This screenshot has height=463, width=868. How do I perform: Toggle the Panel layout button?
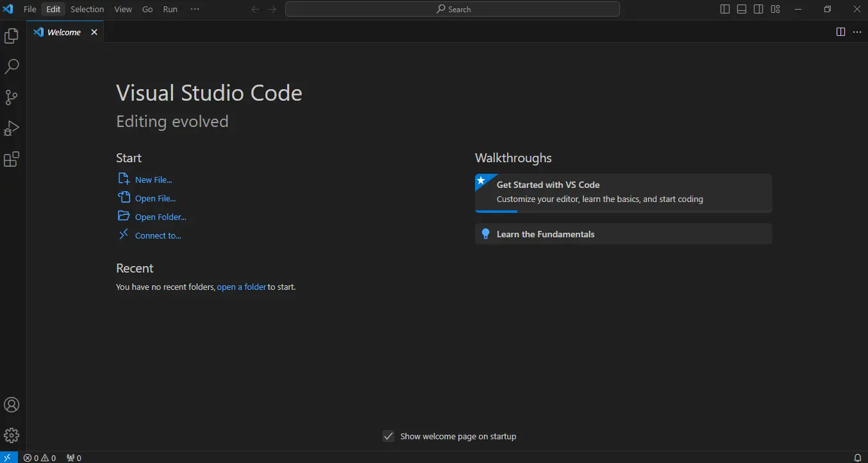pyautogui.click(x=742, y=9)
